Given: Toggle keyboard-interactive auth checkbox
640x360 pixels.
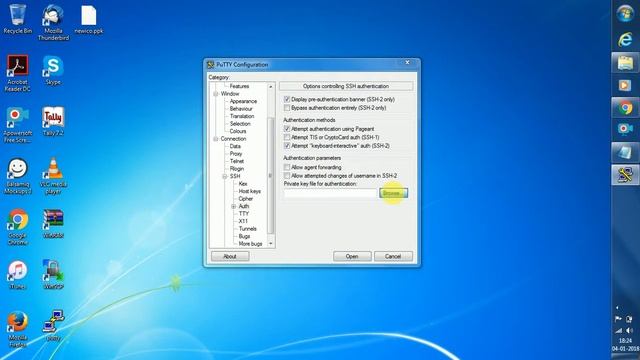Looking at the screenshot, I should click(x=287, y=146).
